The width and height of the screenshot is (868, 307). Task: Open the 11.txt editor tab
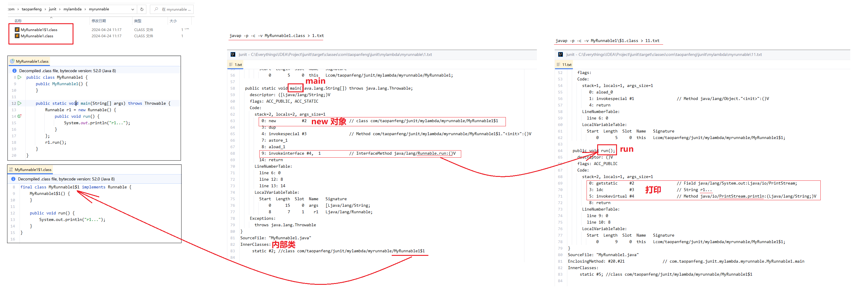coord(564,64)
